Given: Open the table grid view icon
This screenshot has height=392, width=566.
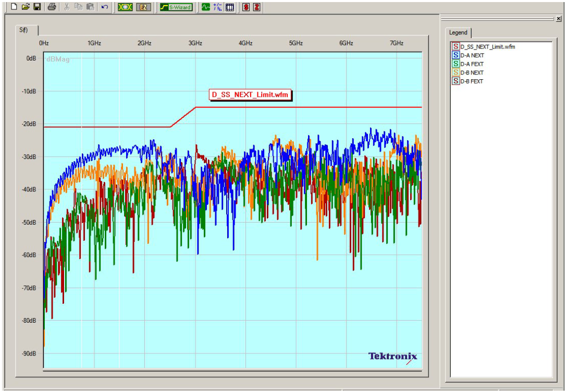Looking at the screenshot, I should click(x=230, y=7).
